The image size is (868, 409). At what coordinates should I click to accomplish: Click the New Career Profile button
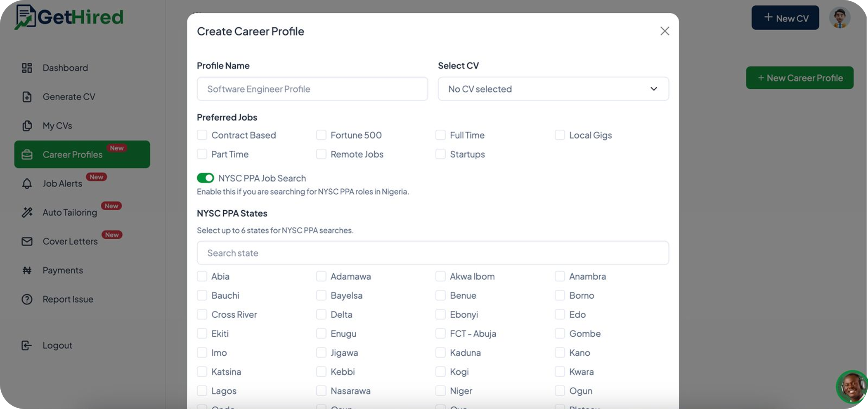click(799, 78)
